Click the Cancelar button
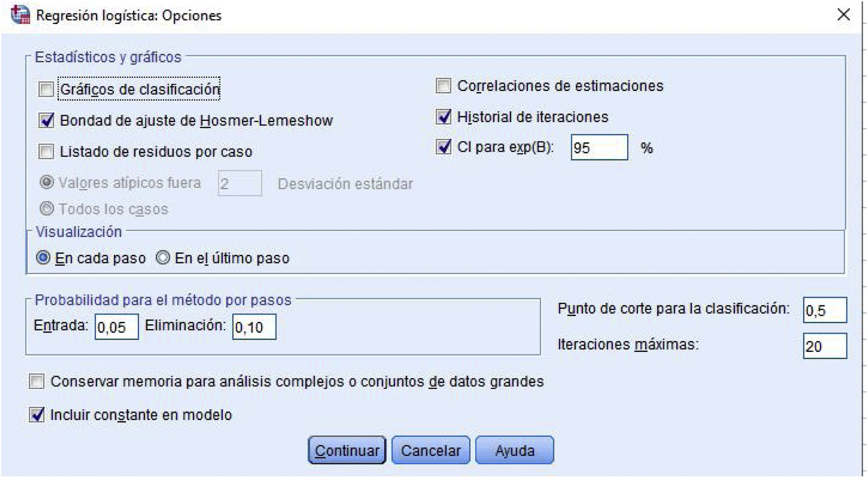 pyautogui.click(x=431, y=450)
